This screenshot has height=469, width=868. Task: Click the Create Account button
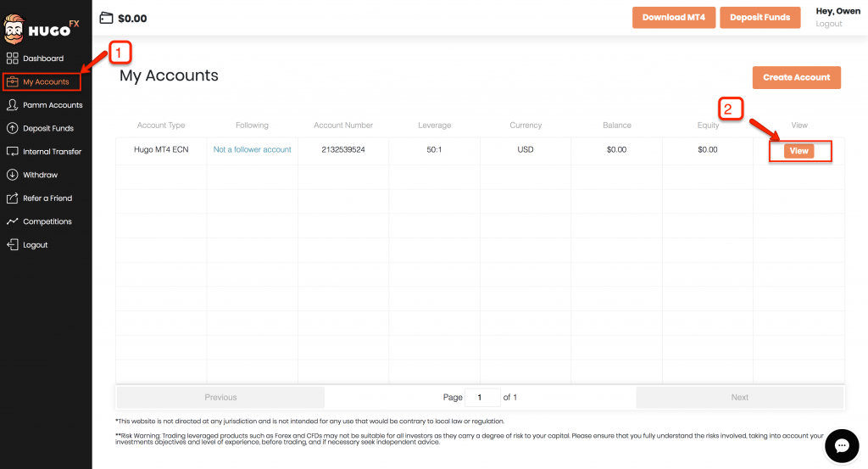[x=796, y=77]
